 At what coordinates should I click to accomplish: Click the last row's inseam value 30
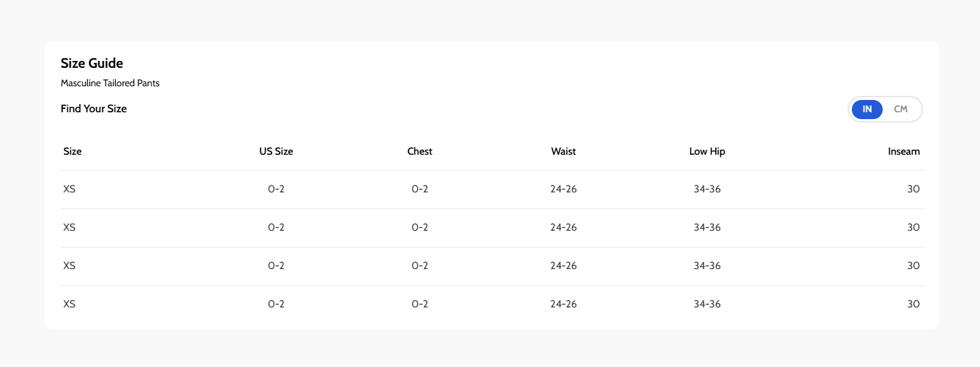pos(913,304)
